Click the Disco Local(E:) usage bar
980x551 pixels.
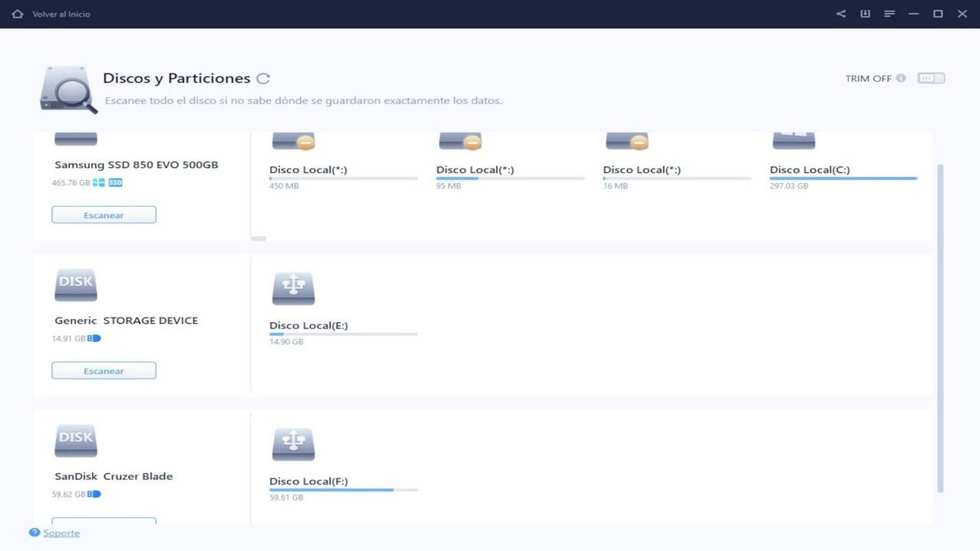pos(343,334)
